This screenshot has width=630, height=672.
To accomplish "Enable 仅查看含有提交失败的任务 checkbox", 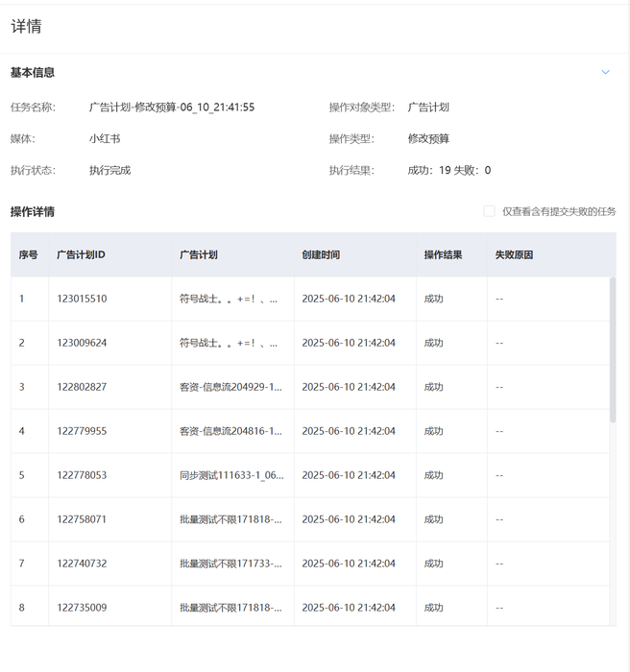I will pos(490,211).
